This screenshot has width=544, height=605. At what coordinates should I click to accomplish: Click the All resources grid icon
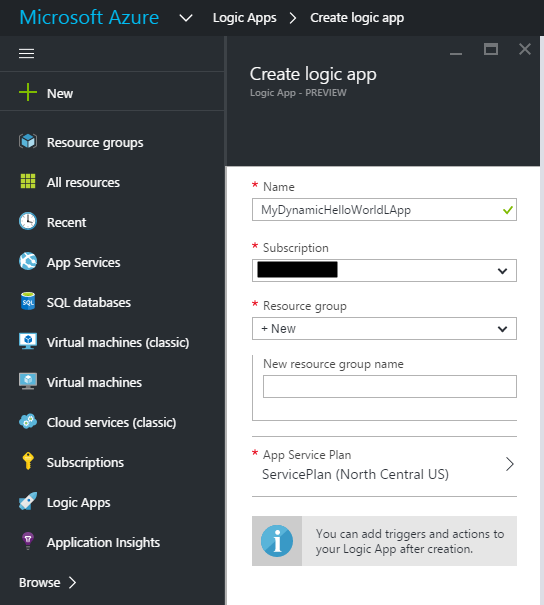pyautogui.click(x=28, y=181)
